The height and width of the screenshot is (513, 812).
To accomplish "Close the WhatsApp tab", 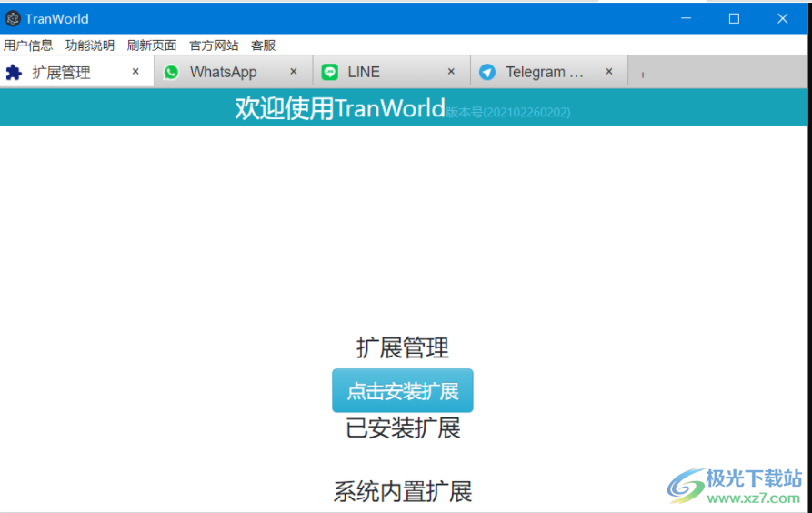I will pyautogui.click(x=294, y=72).
